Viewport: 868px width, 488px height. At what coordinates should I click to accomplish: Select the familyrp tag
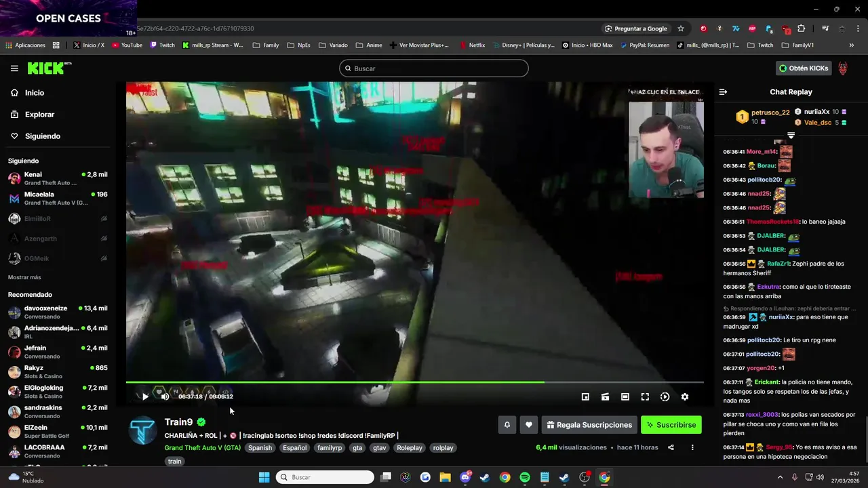330,448
